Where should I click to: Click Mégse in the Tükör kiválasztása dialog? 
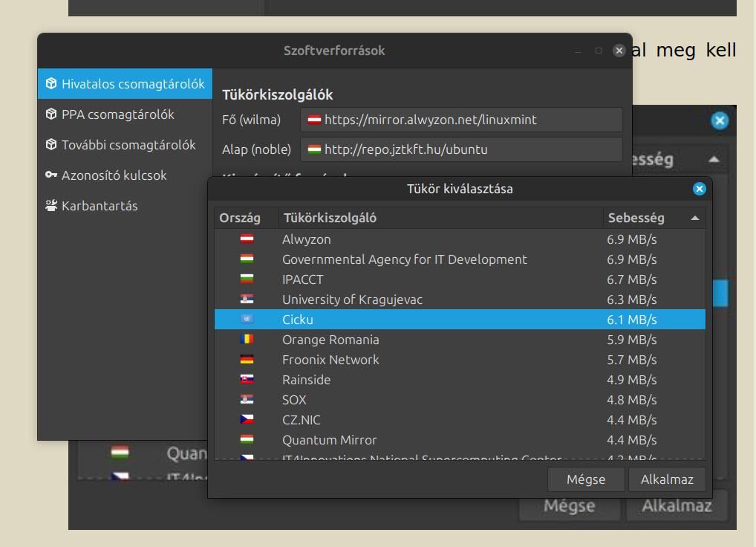pos(586,479)
